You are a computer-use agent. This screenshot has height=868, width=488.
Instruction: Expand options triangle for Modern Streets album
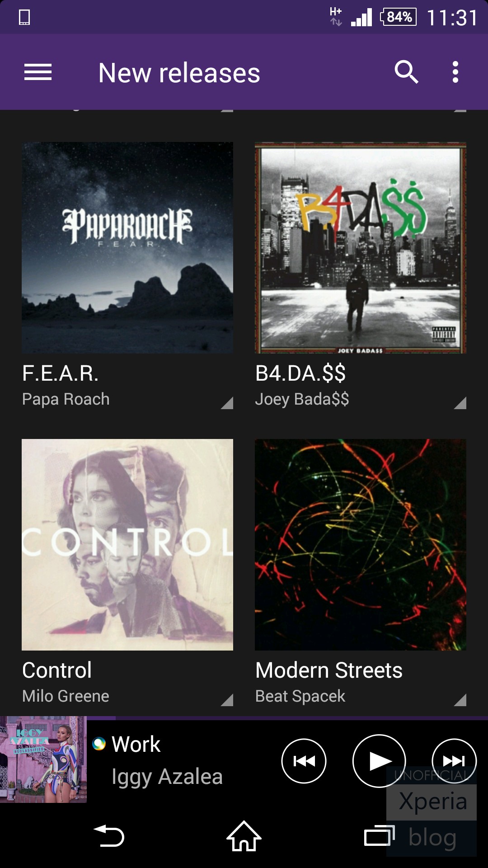pyautogui.click(x=460, y=700)
